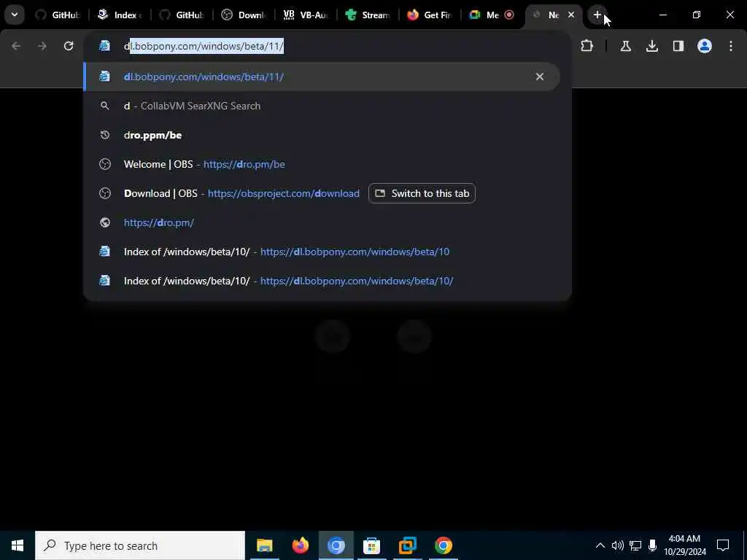Switch to the Index tab
The image size is (747, 560).
pyautogui.click(x=120, y=15)
